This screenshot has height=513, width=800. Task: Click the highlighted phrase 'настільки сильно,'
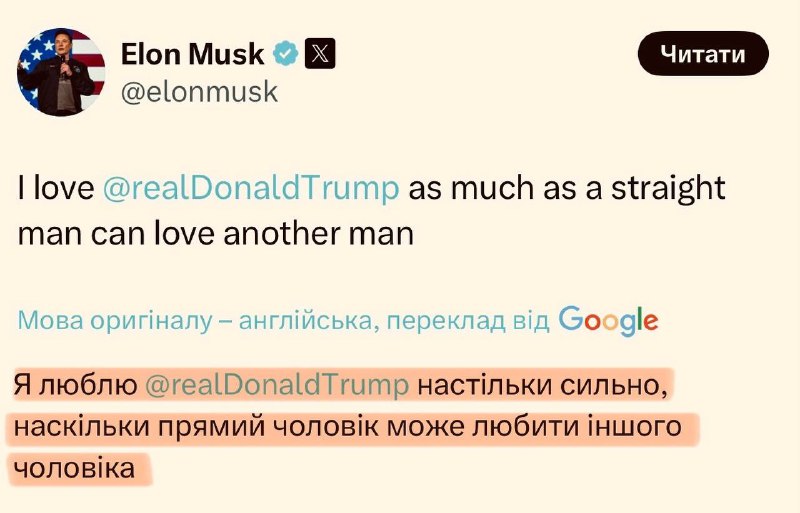click(x=542, y=385)
